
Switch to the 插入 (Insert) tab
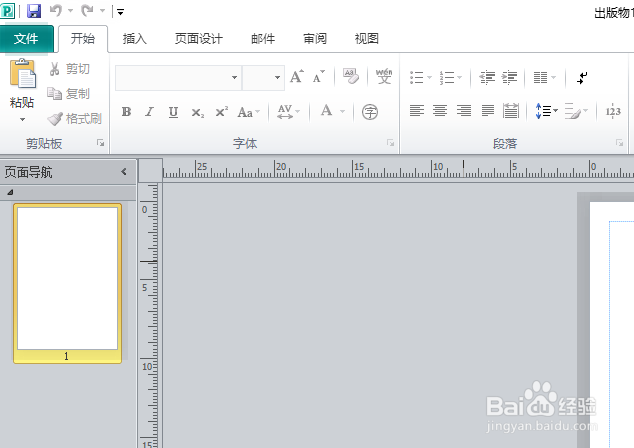point(135,39)
